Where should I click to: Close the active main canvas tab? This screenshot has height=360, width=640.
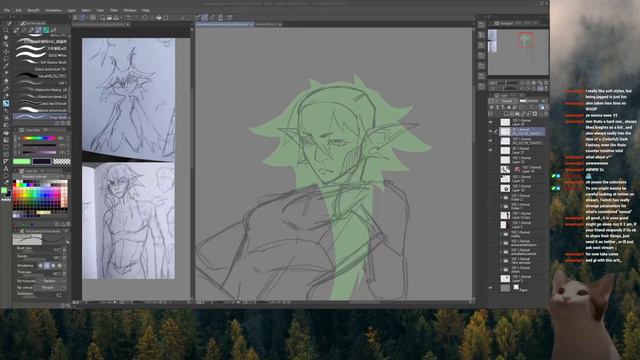point(251,24)
